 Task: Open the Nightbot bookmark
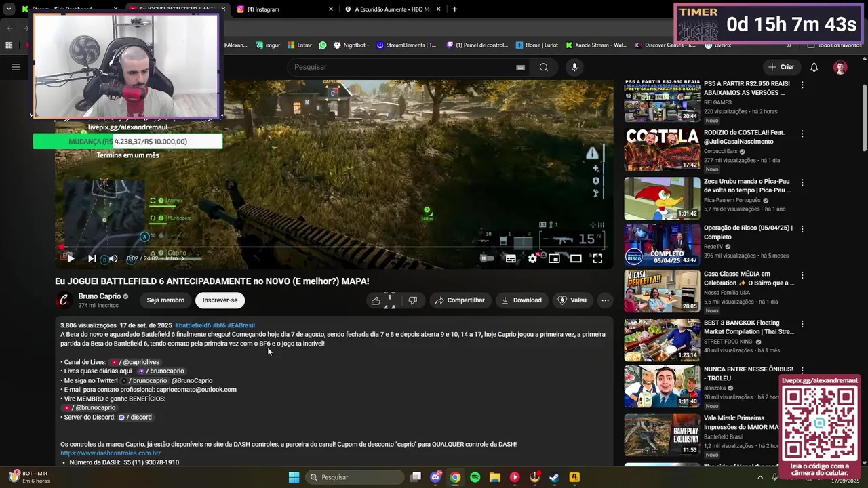click(x=350, y=45)
